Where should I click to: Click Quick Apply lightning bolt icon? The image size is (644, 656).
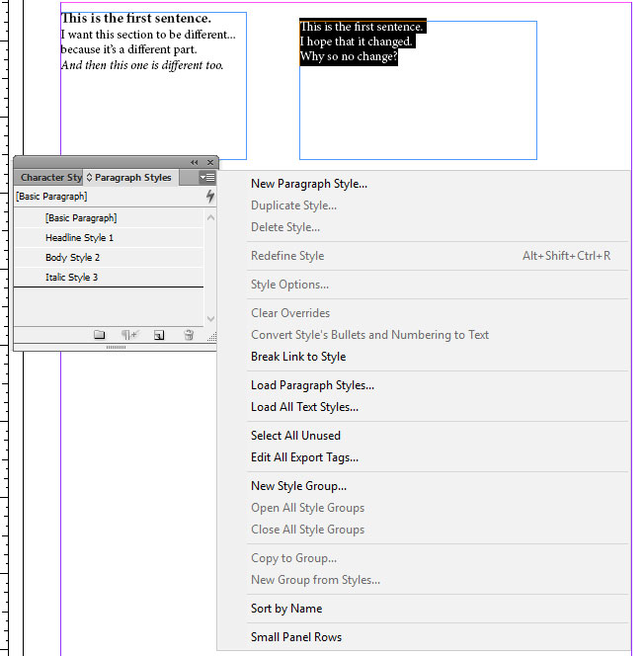(x=210, y=196)
